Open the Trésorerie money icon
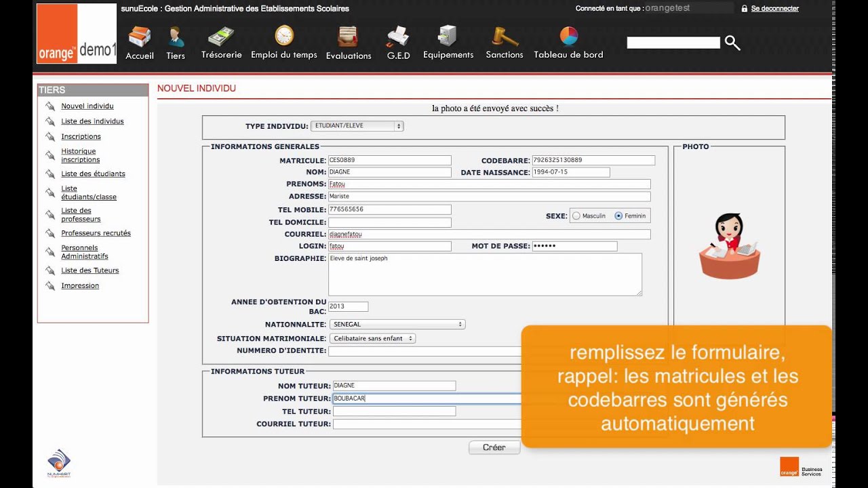Image resolution: width=868 pixels, height=488 pixels. click(x=221, y=36)
